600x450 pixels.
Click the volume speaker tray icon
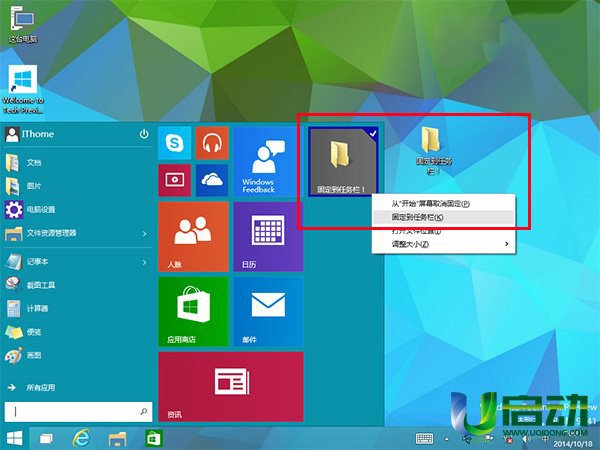pyautogui.click(x=527, y=439)
